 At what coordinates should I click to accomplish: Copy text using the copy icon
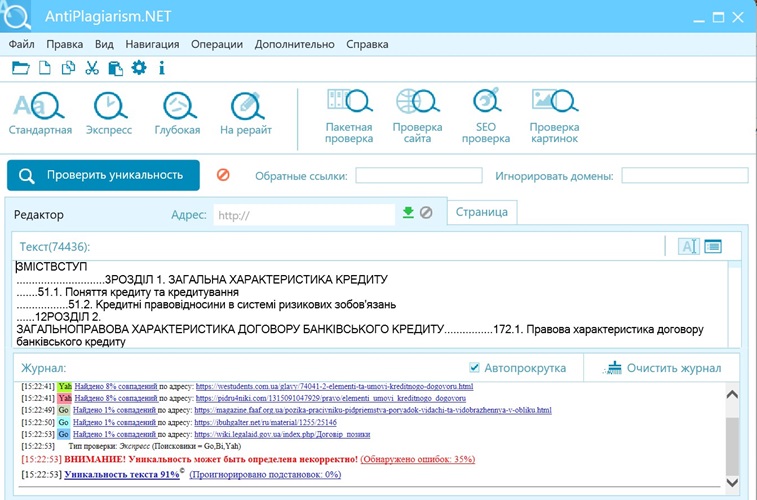(x=68, y=68)
